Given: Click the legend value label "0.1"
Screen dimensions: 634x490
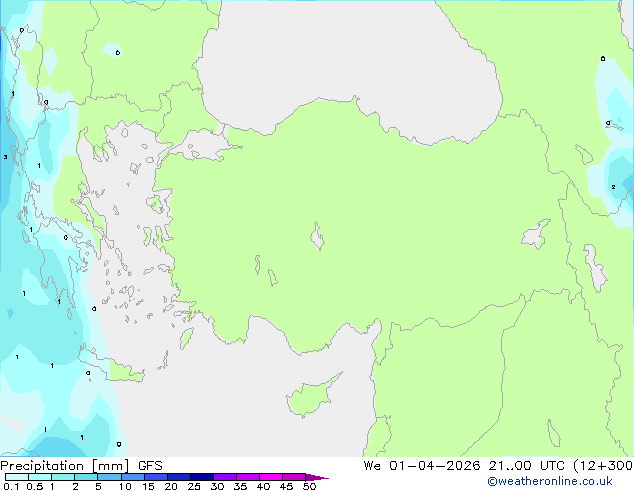Looking at the screenshot, I should click(x=11, y=486).
